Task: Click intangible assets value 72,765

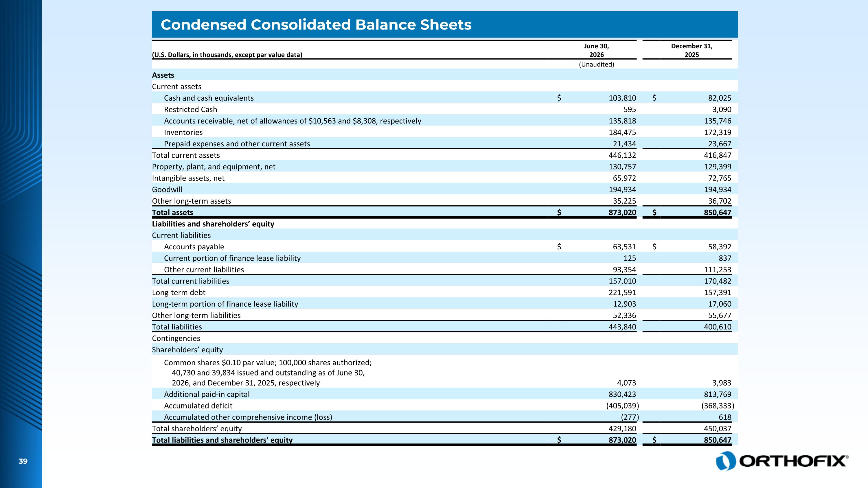Action: 719,178
